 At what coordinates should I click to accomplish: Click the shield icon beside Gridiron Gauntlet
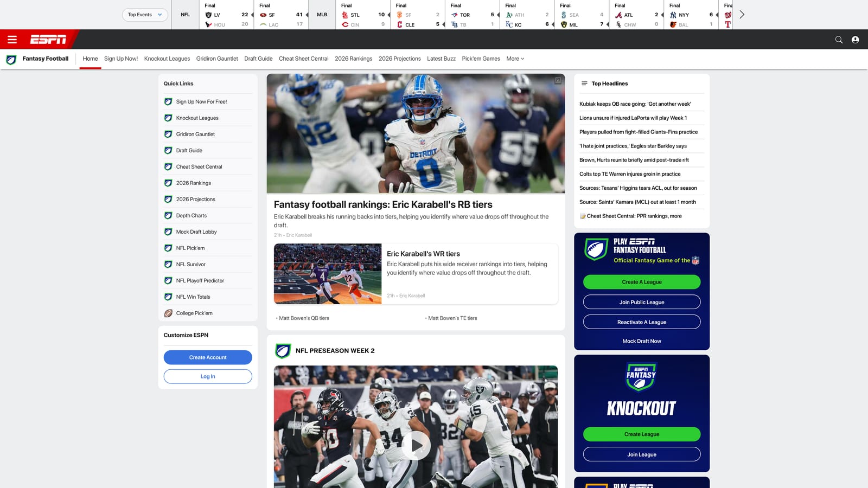pyautogui.click(x=168, y=134)
